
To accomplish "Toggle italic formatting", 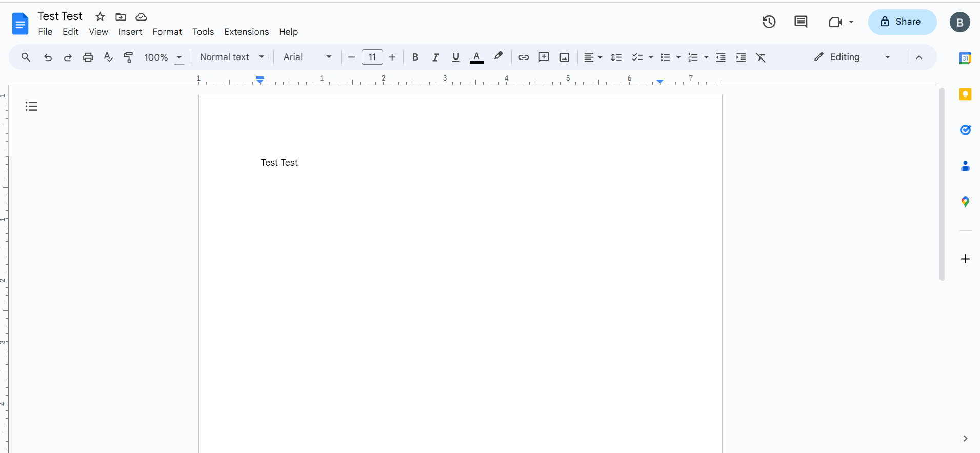I will [435, 57].
